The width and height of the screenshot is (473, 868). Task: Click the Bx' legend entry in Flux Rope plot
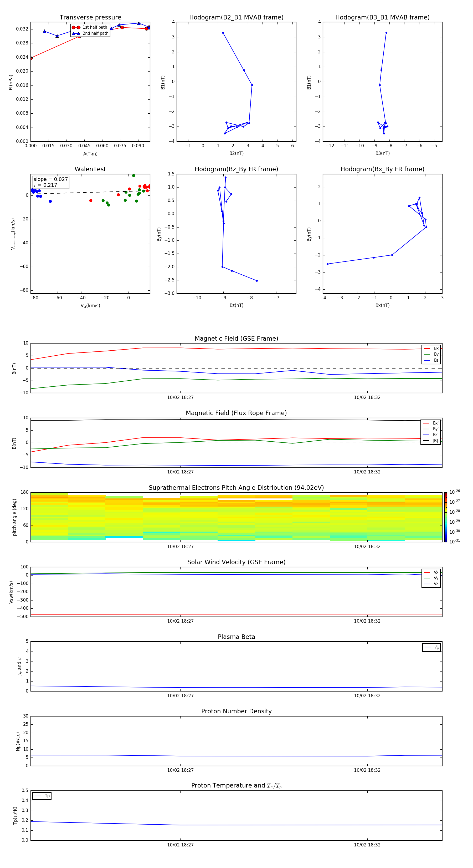click(431, 423)
